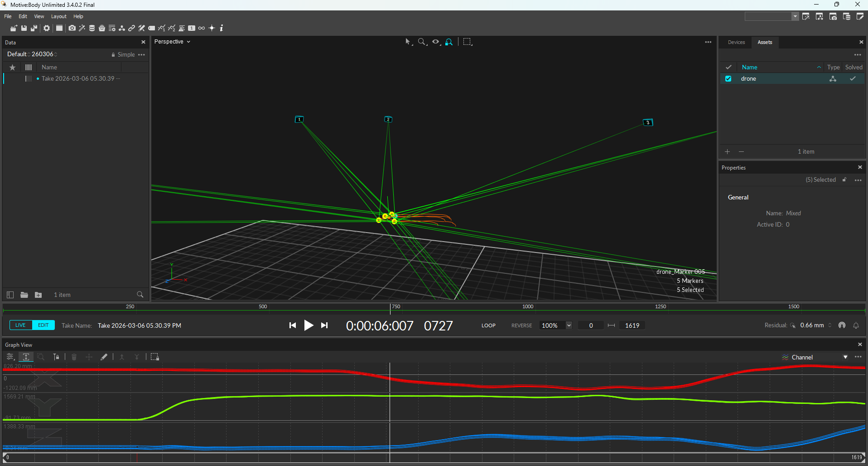Click the info icon in toolbar

click(x=222, y=28)
